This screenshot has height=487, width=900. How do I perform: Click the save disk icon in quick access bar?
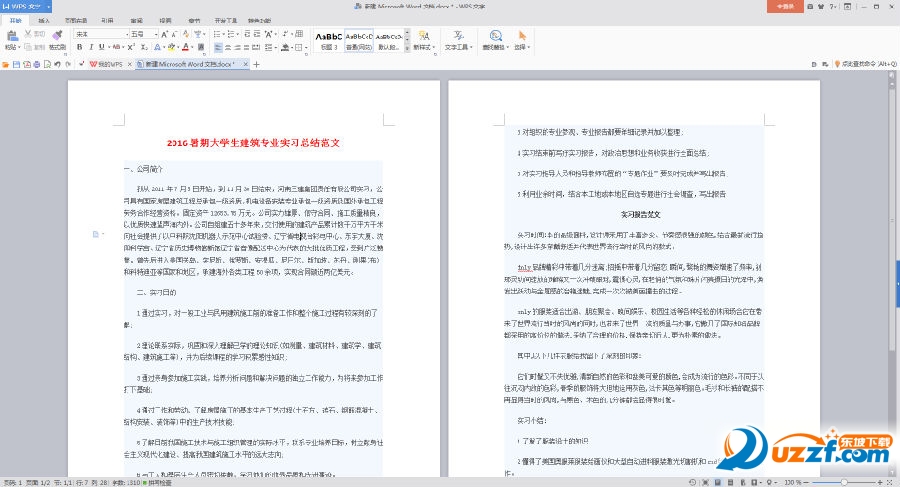(16, 64)
